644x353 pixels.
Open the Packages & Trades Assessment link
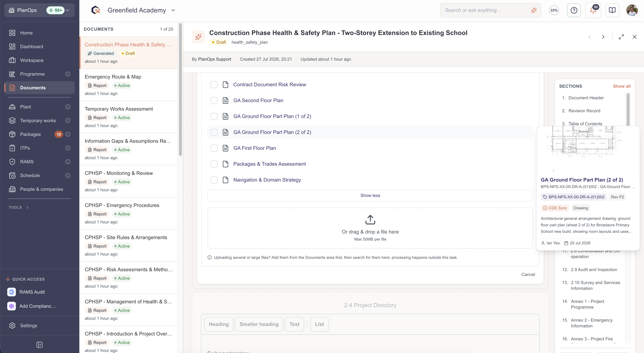pos(270,164)
